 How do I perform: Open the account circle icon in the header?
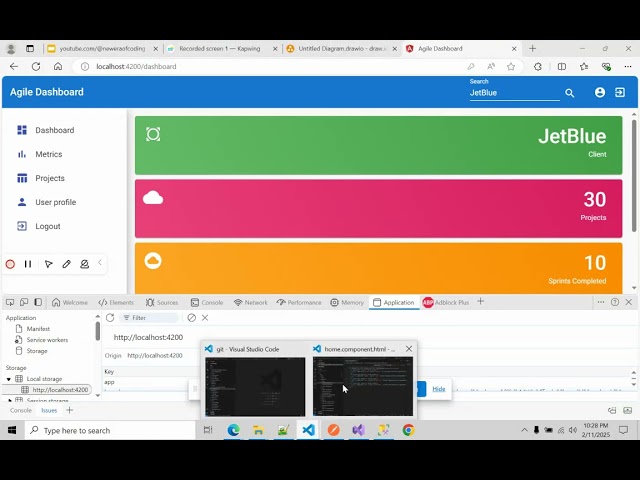point(600,92)
